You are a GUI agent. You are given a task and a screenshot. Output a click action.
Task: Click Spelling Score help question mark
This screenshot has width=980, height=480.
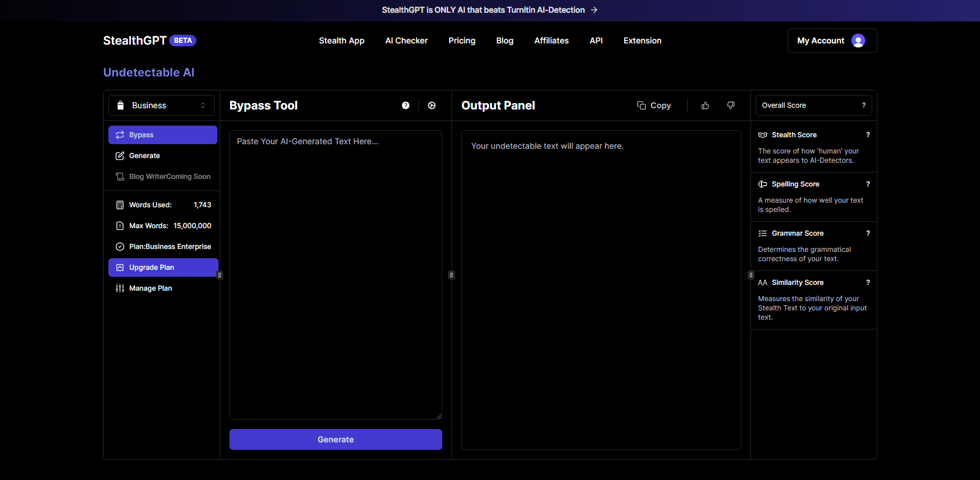point(868,184)
